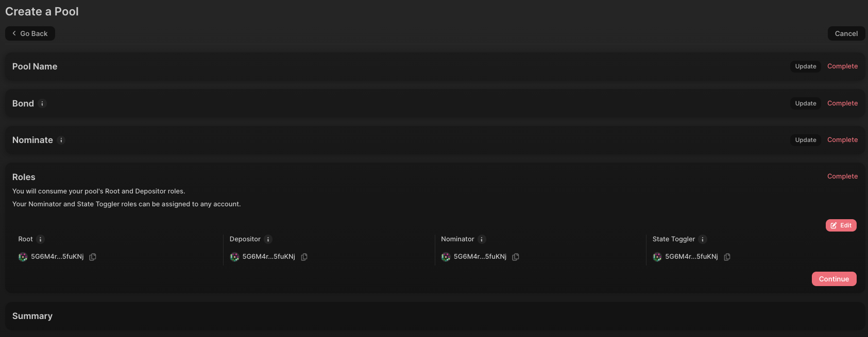Expand the Pool Name section
The height and width of the screenshot is (337, 868).
tap(35, 66)
